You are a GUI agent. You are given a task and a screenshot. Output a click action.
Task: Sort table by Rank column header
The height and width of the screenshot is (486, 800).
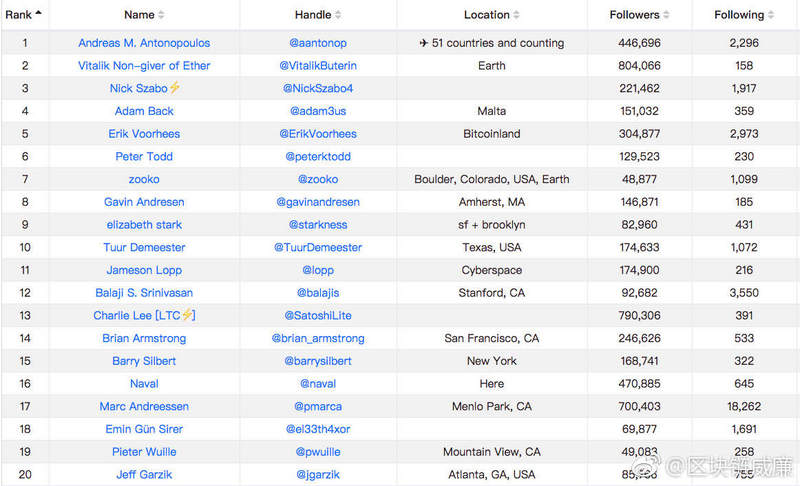click(x=23, y=15)
